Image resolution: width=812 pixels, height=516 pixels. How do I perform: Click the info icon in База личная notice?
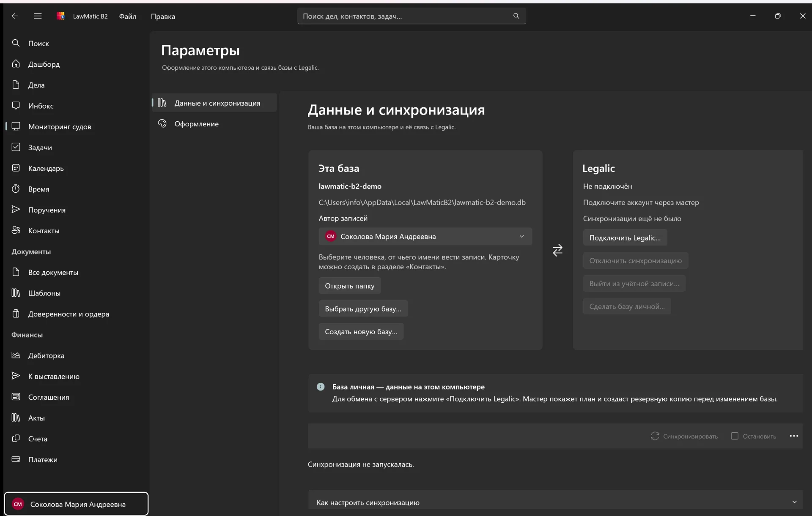321,387
